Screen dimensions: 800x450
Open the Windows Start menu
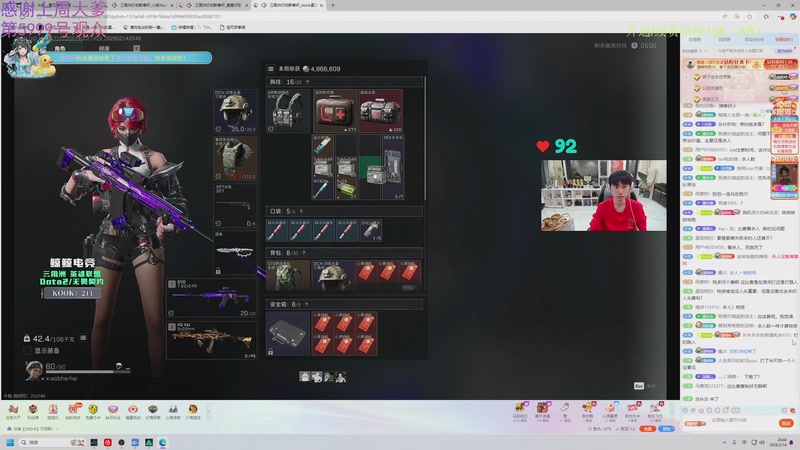10,442
